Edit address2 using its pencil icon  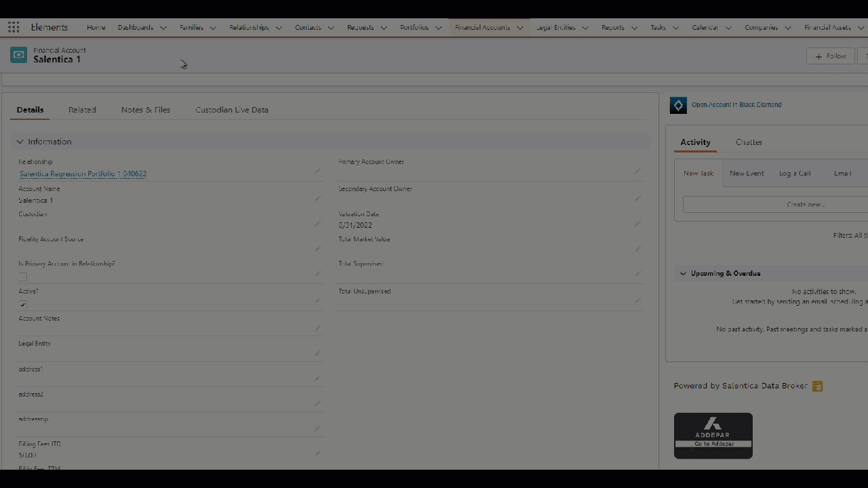317,403
